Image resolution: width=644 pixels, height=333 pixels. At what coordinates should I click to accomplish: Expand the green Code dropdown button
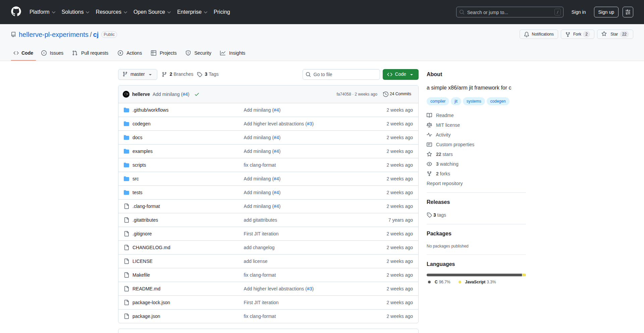tap(400, 74)
